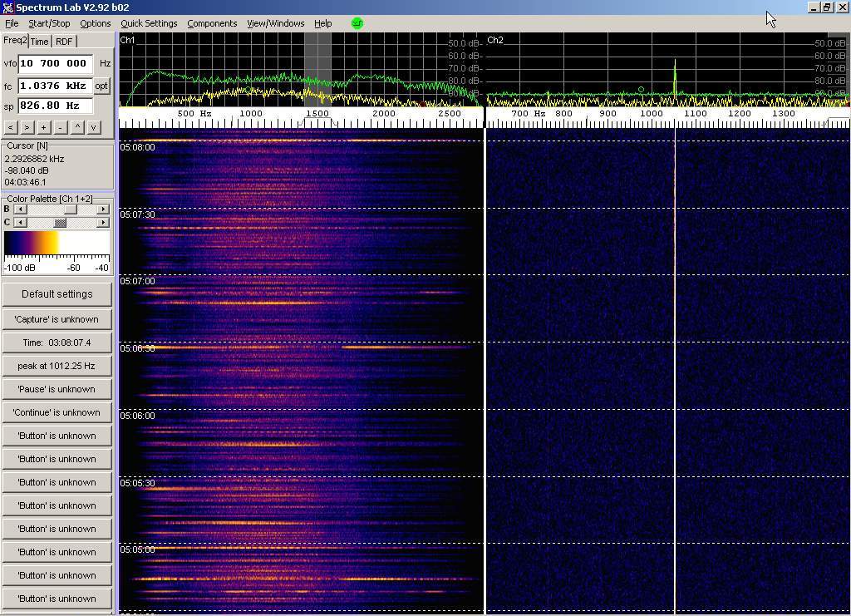This screenshot has width=851, height=616.
Task: Click the right arrow frequency shift button
Action: (27, 127)
